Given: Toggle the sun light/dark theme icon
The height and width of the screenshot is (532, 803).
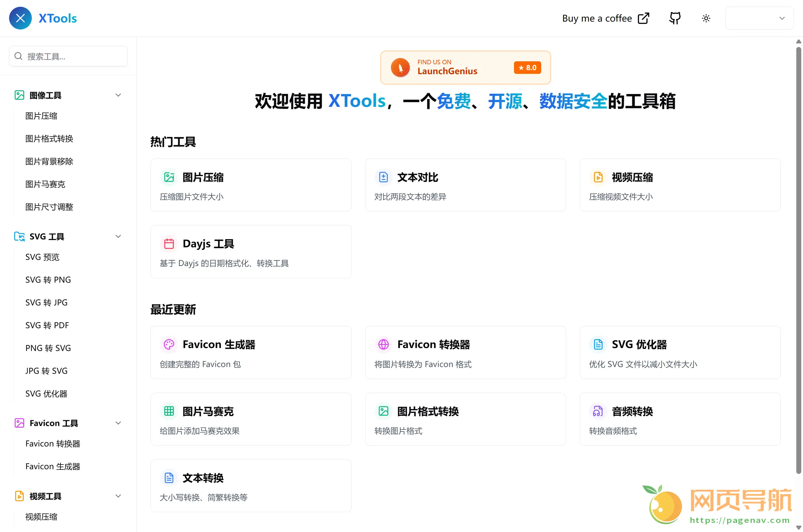Looking at the screenshot, I should (x=706, y=18).
